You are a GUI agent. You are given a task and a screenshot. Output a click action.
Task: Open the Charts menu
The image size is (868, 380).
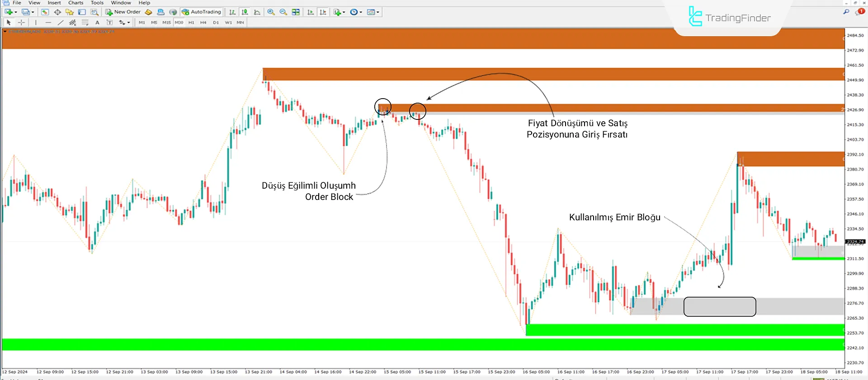click(75, 3)
